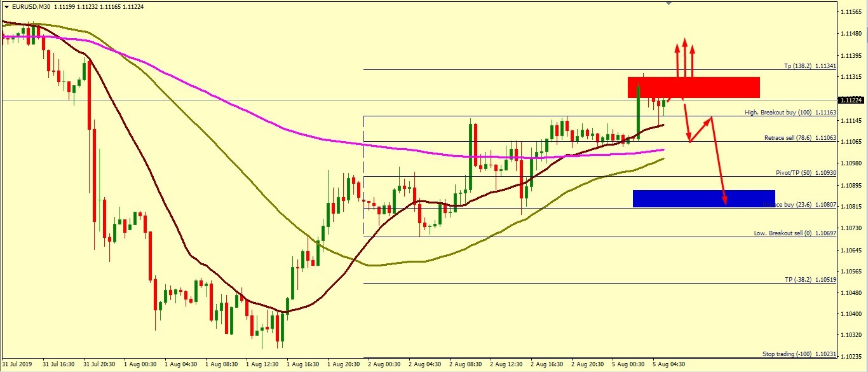Click the long downward red arrow tip in blue zone

pos(725,202)
